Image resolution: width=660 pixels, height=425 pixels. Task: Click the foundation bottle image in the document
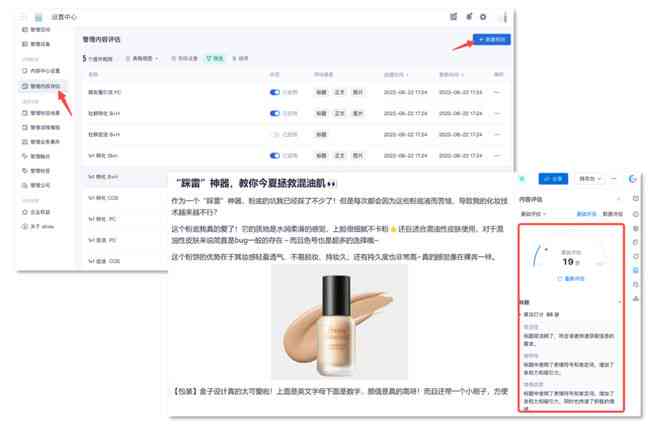[339, 322]
